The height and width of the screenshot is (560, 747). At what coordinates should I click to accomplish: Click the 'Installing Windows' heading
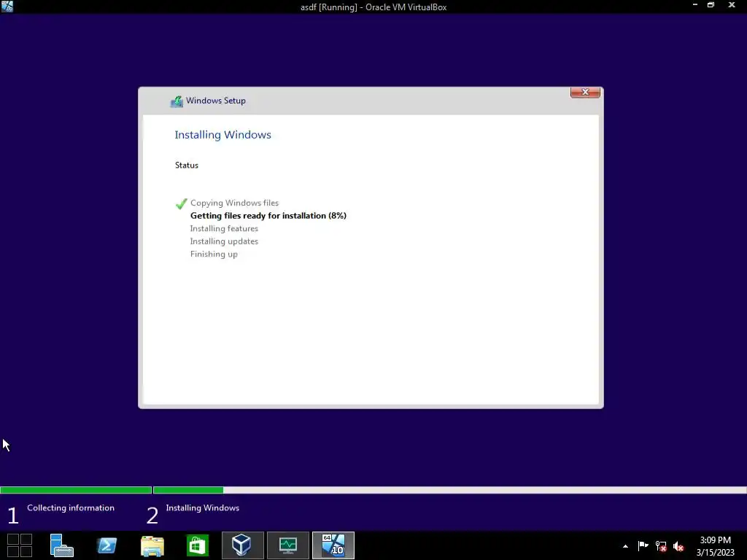pyautogui.click(x=223, y=135)
